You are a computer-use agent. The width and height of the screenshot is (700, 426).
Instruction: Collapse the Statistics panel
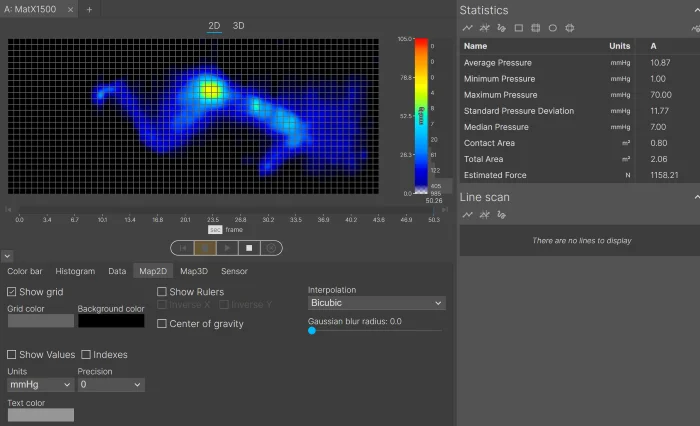click(x=692, y=10)
